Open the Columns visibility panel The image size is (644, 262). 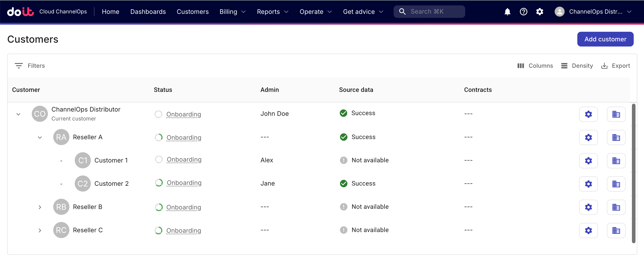tap(535, 65)
